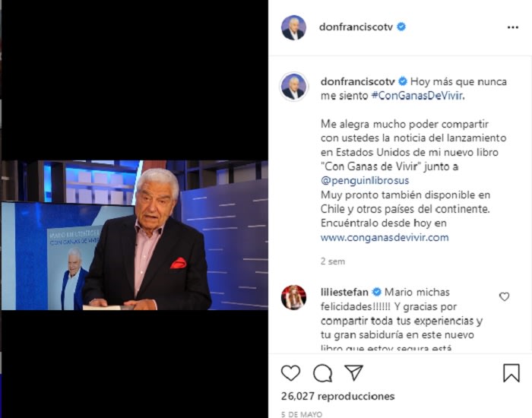Click the verified badge beside header donfranciscotv
Screen dimensions: 532x418
pyautogui.click(x=401, y=27)
